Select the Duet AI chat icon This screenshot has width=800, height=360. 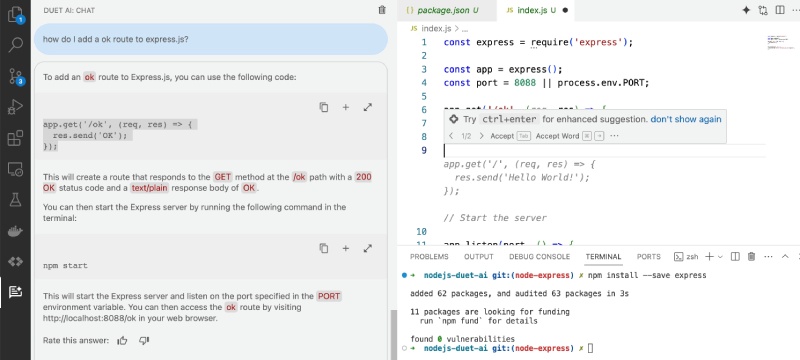coord(15,292)
